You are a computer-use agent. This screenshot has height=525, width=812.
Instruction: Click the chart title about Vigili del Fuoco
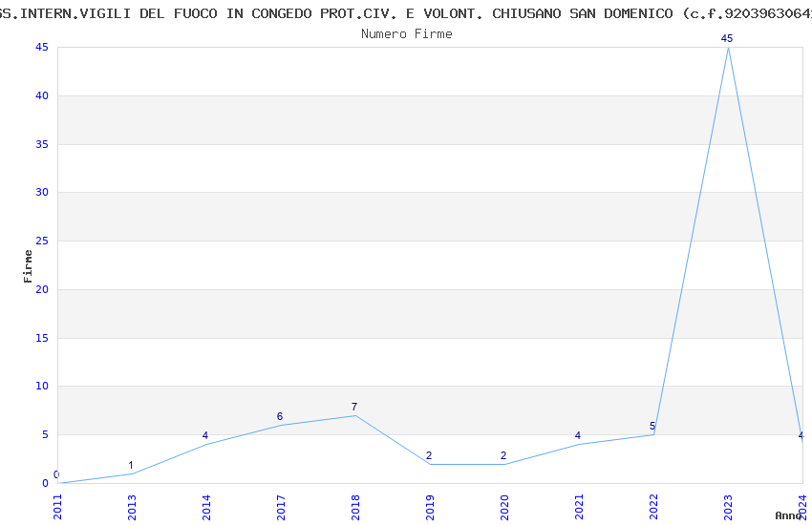[406, 14]
